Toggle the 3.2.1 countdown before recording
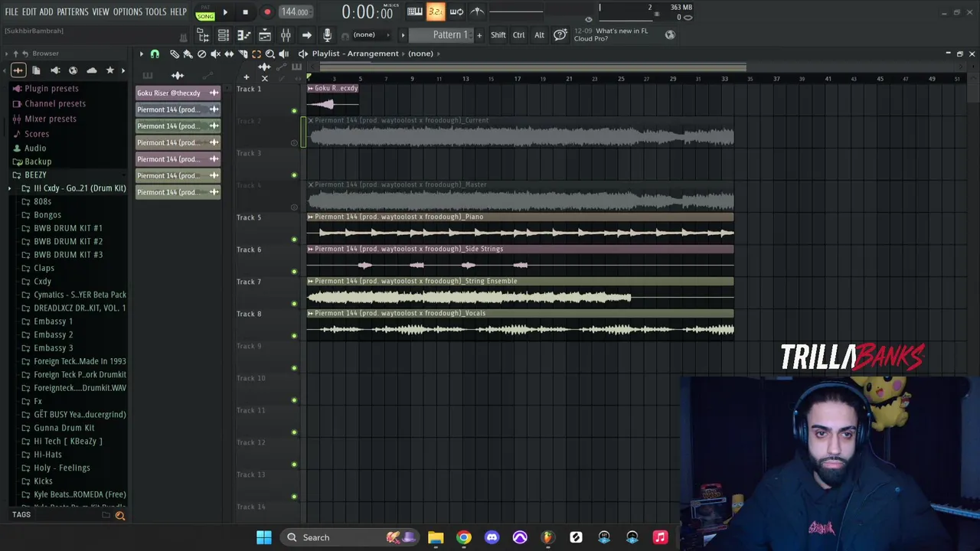Image resolution: width=980 pixels, height=551 pixels. (436, 11)
